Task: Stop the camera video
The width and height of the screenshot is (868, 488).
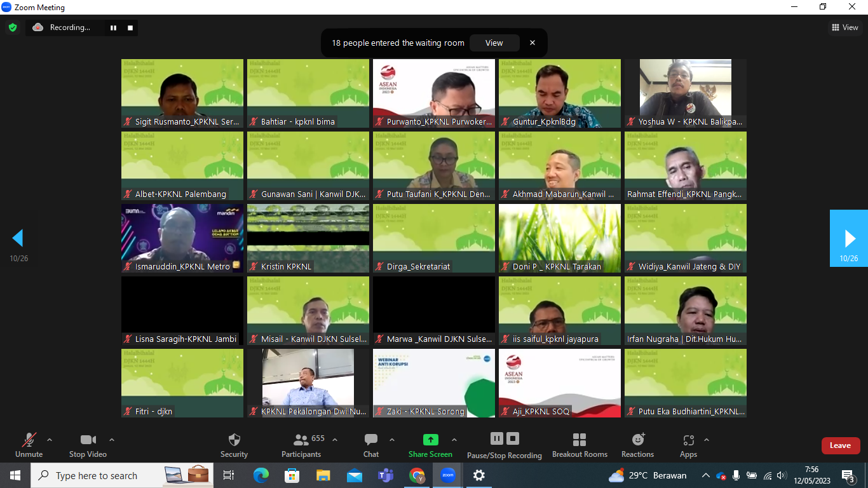Action: (x=88, y=440)
